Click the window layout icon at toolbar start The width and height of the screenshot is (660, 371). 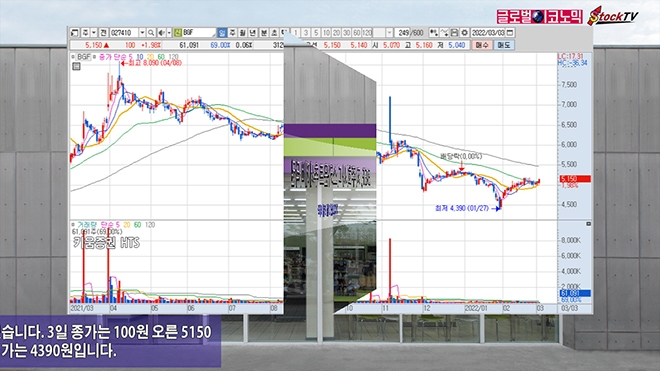(x=75, y=32)
